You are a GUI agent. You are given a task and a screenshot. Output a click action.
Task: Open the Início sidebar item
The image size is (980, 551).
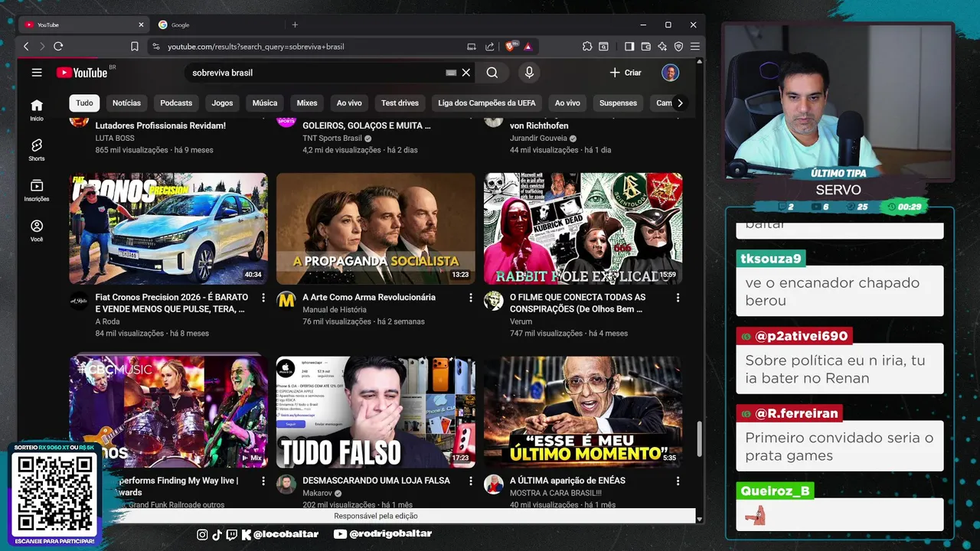click(x=37, y=110)
